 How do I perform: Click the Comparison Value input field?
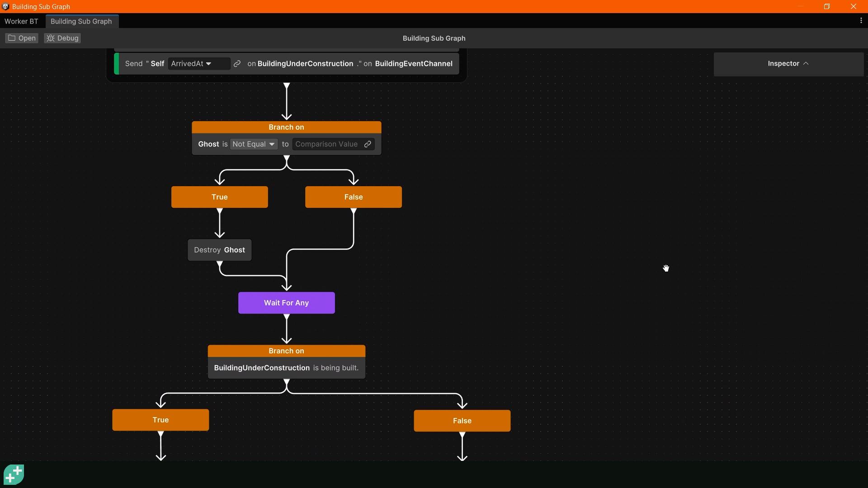pos(326,144)
